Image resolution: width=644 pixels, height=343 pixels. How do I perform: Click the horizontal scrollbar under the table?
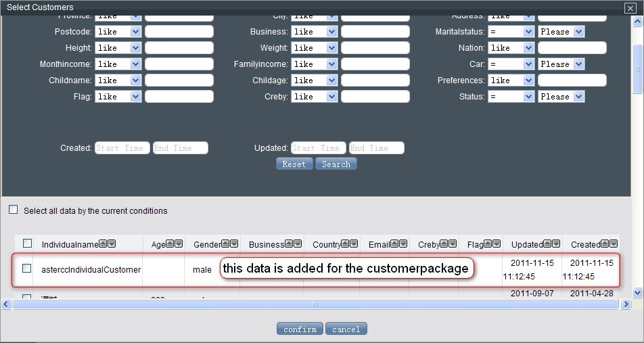point(316,304)
